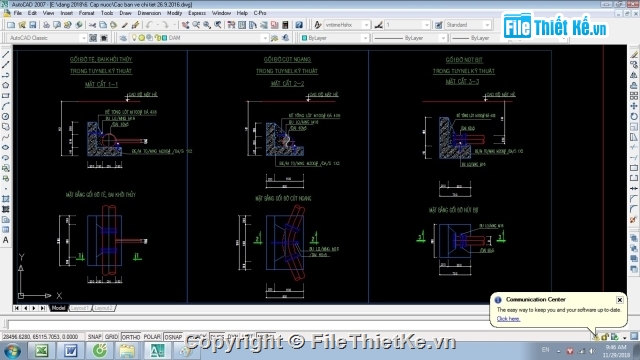Open the ByLayer color control dropdown
640x360 pixels.
click(365, 38)
